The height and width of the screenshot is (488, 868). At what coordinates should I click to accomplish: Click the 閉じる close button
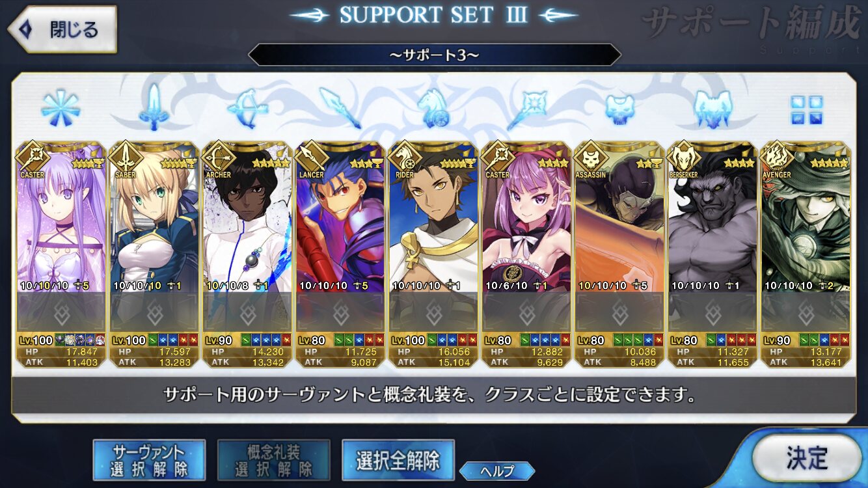click(62, 29)
